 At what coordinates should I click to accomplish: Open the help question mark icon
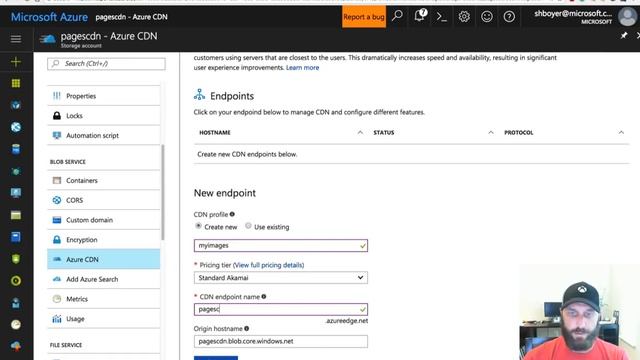509,16
